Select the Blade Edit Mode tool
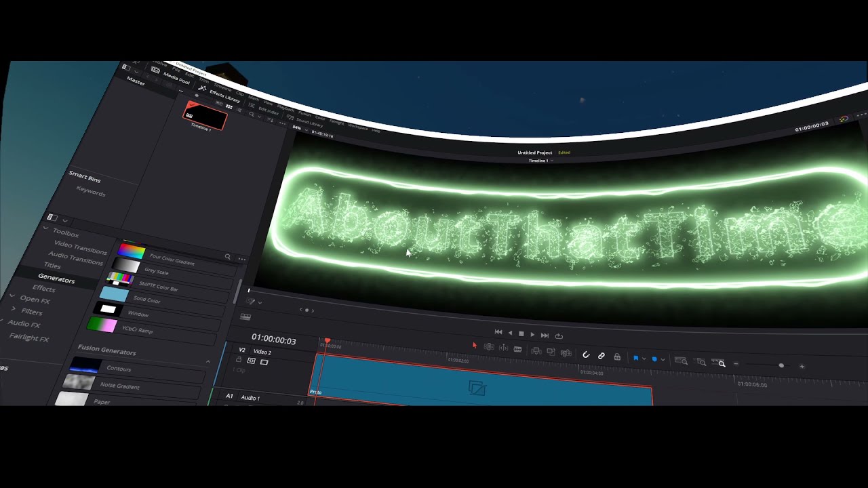This screenshot has width=868, height=488. click(518, 349)
